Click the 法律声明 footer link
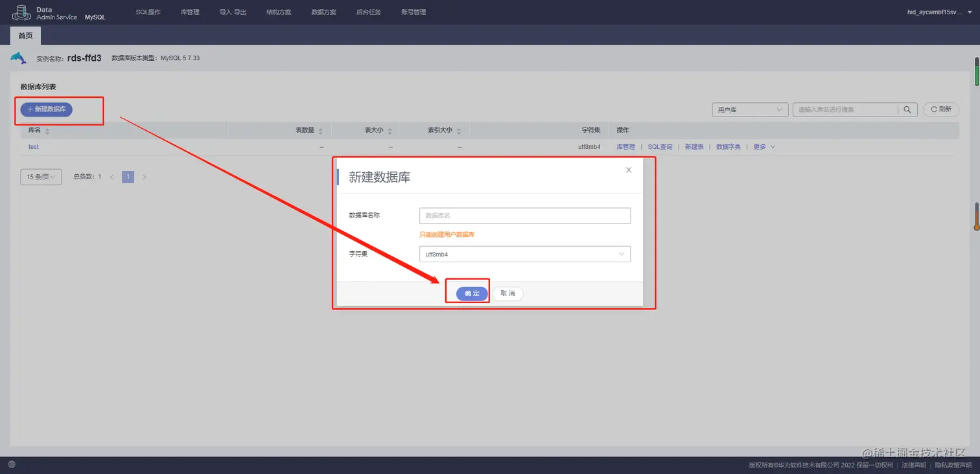The image size is (980, 474). tap(914, 465)
